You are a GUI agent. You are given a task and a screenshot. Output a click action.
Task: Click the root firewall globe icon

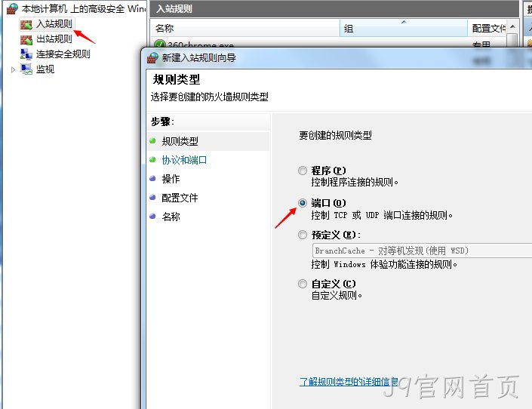(x=12, y=9)
